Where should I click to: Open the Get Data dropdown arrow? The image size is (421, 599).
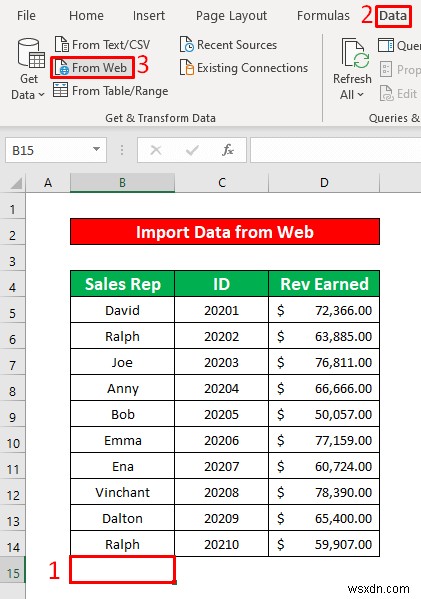pos(41,95)
